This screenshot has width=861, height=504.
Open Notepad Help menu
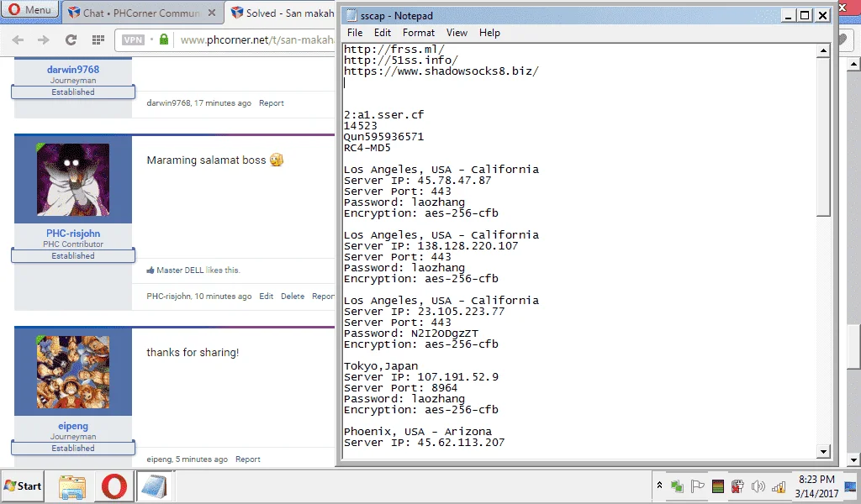pyautogui.click(x=489, y=33)
